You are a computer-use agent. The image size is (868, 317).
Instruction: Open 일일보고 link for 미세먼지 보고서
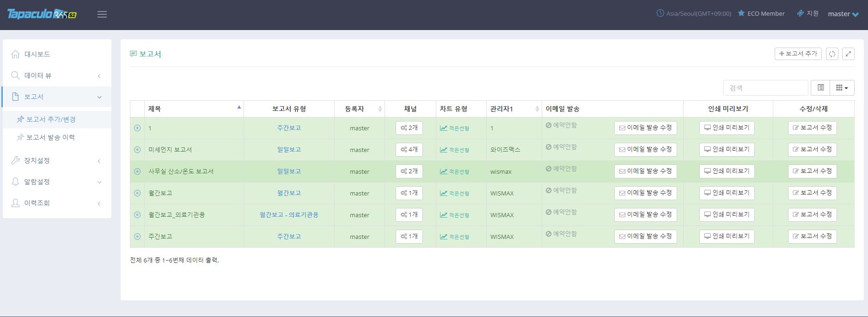click(289, 150)
